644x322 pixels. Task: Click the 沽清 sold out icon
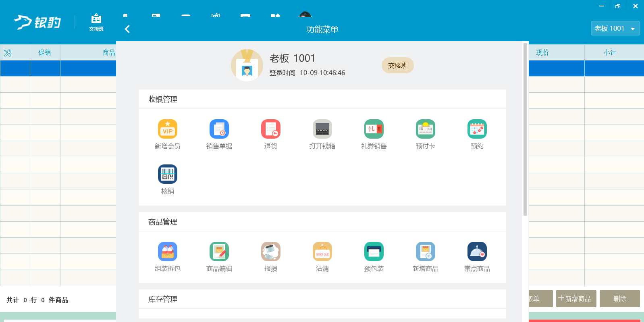322,251
